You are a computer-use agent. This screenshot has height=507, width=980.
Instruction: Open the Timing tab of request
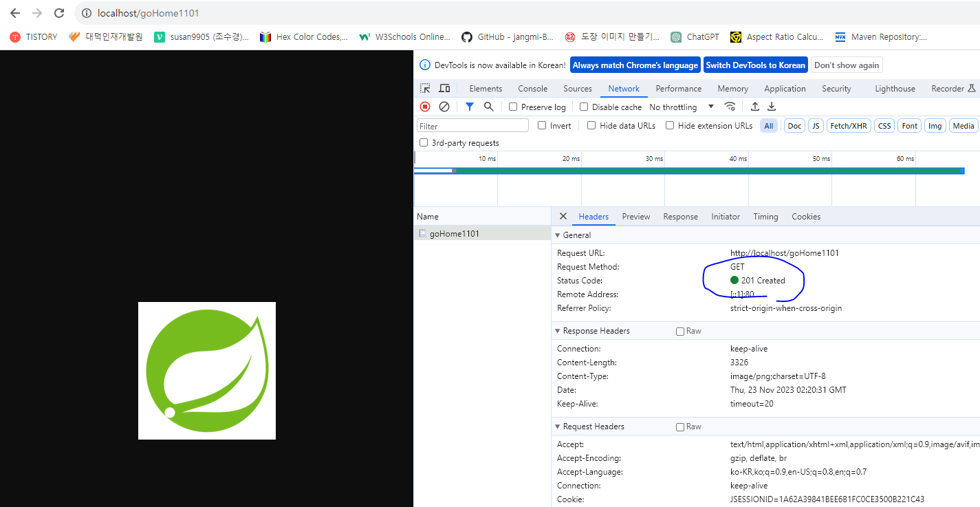coord(765,216)
